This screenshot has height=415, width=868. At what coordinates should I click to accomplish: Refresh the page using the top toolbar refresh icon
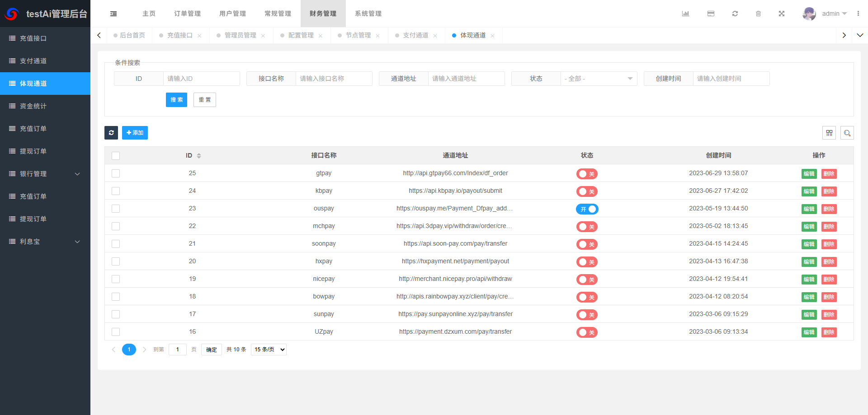[x=735, y=14]
